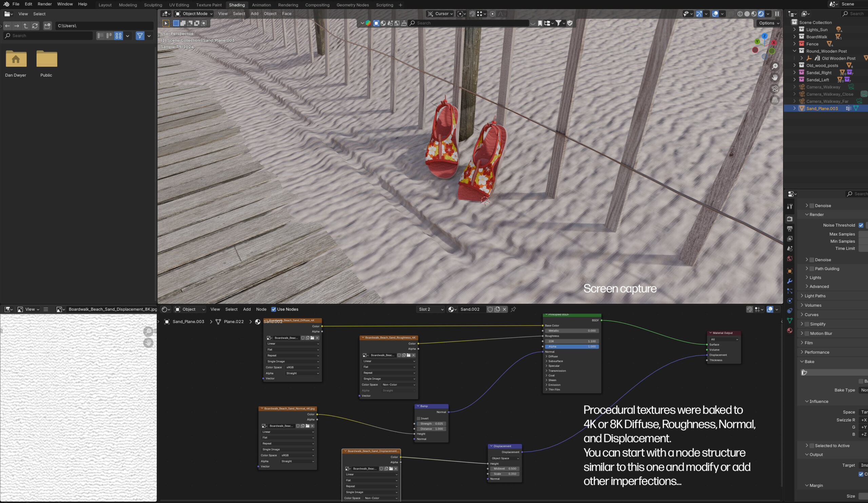Screen dimensions: 868x503
Task: Open the Render menu in the top bar
Action: point(44,4)
